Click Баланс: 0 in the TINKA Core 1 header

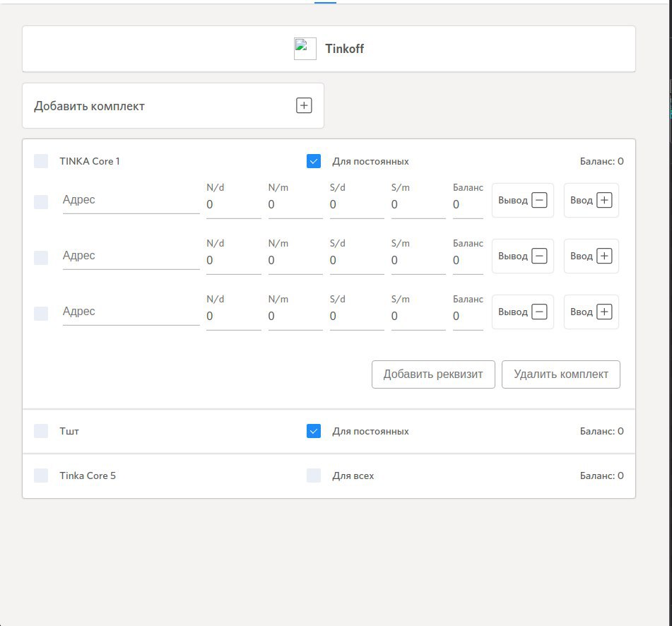click(x=602, y=161)
